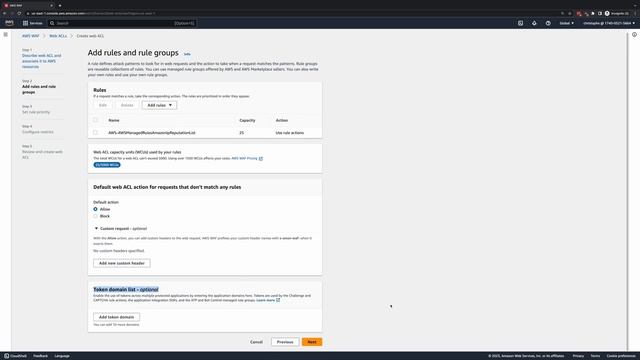Viewport: 640px width, 360px height.
Task: Click the Edit rules button
Action: pos(103,105)
